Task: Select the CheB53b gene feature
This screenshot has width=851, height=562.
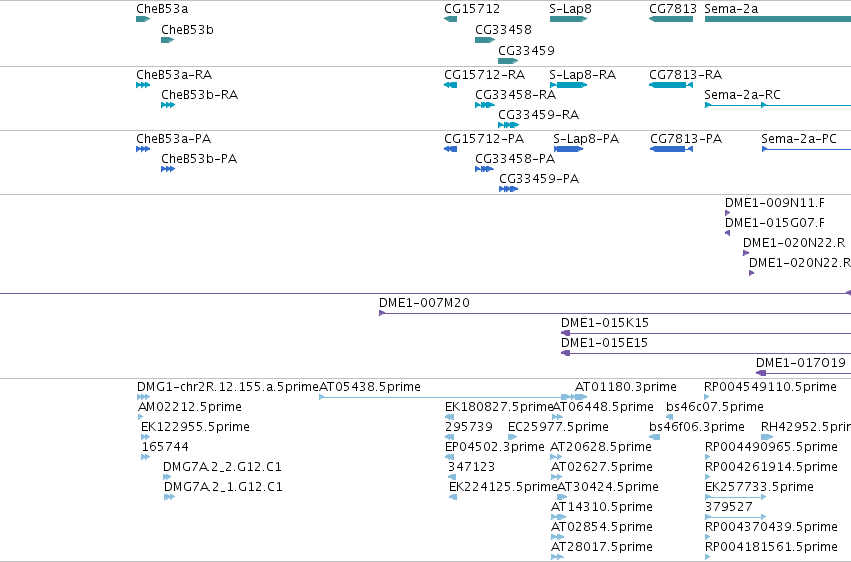Action: (x=167, y=40)
